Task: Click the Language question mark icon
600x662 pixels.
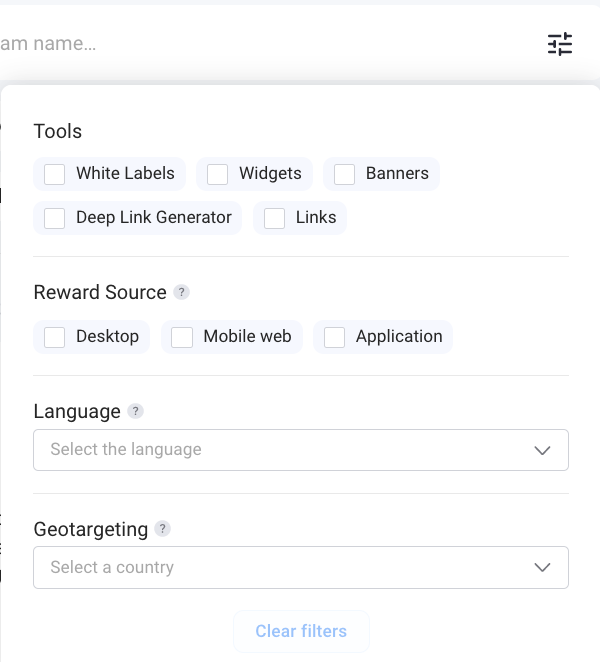Action: click(x=136, y=411)
